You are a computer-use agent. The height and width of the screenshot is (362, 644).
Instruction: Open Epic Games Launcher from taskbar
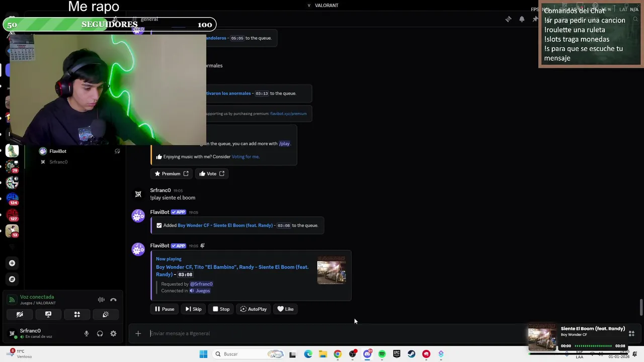396,354
